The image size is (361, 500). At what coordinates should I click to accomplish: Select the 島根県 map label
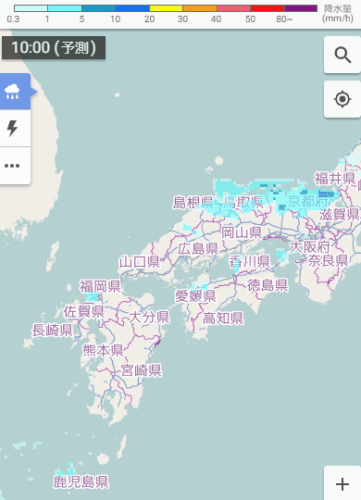coord(193,202)
